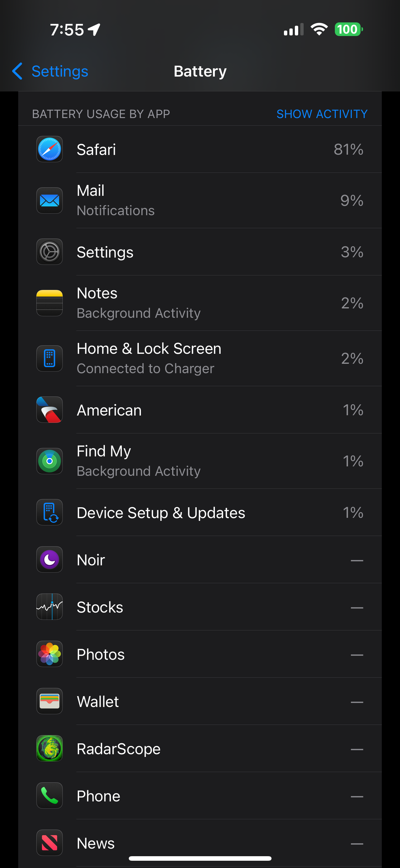
Task: Tap the American Airlines app icon
Action: [x=50, y=410]
